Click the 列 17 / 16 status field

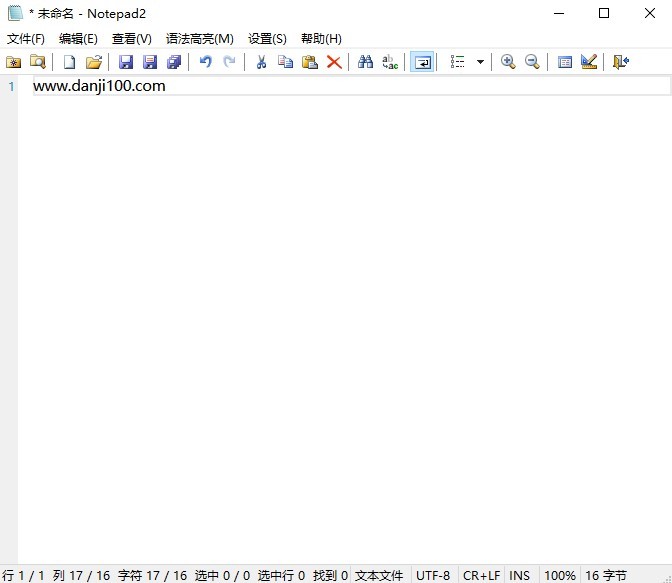(x=81, y=575)
